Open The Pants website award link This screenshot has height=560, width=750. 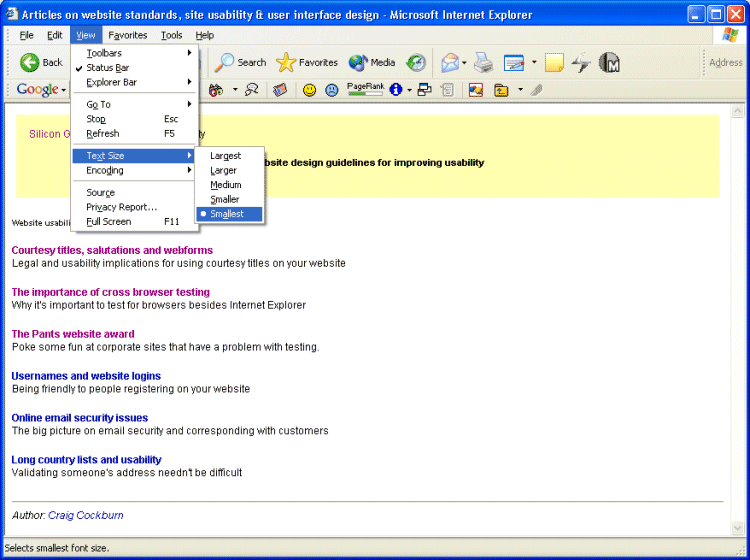coord(73,334)
